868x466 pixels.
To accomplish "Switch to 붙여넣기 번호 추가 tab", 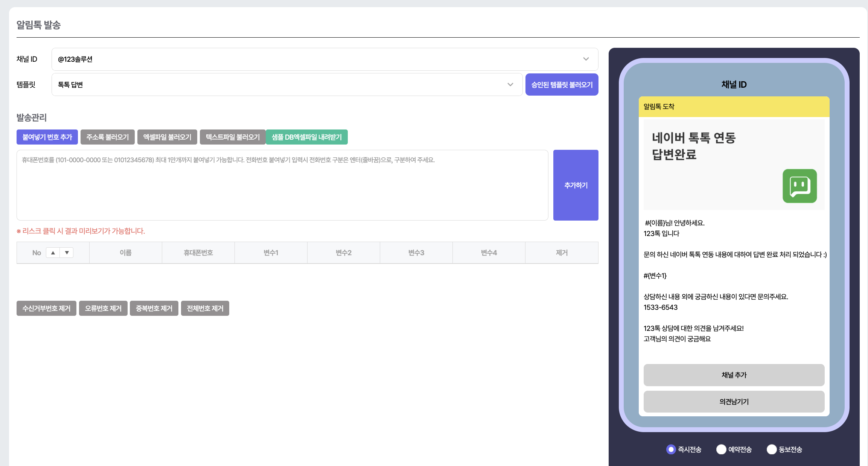I will tap(47, 137).
